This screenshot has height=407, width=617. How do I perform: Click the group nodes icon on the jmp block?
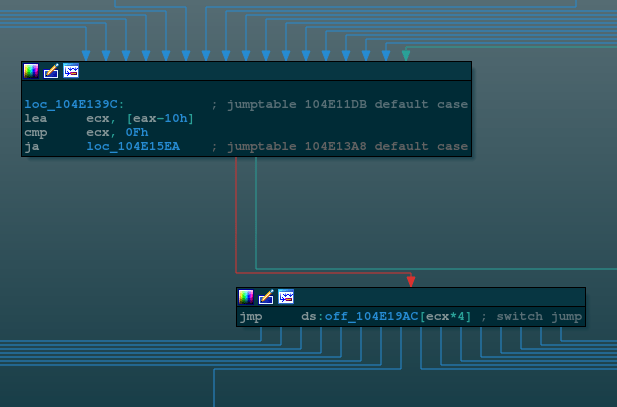286,297
